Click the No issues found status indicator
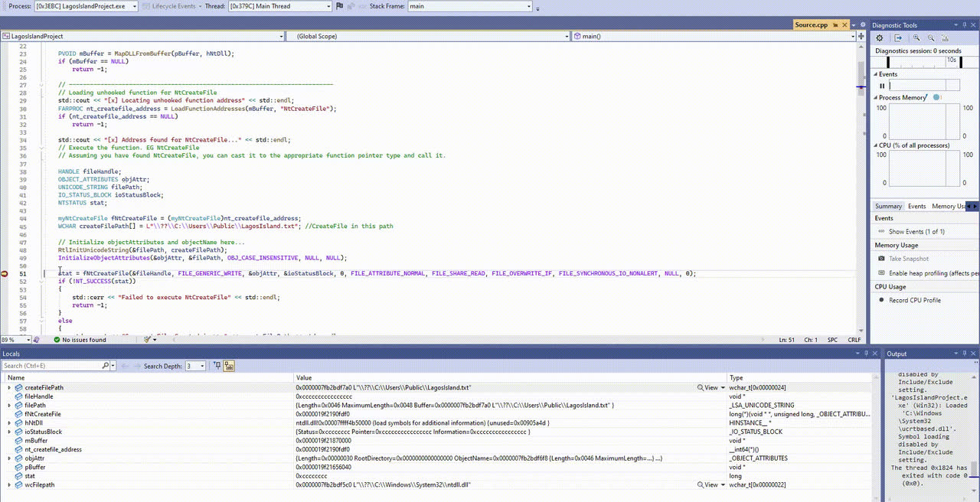The height and width of the screenshot is (502, 980). [80, 340]
